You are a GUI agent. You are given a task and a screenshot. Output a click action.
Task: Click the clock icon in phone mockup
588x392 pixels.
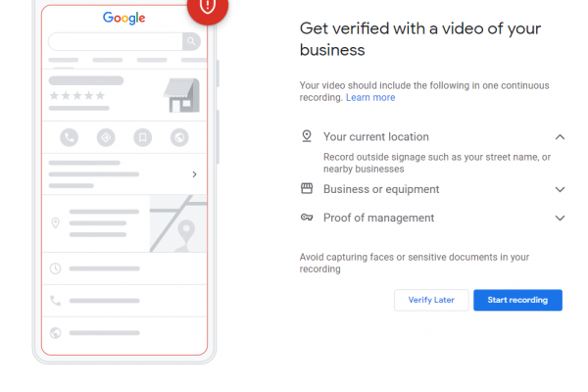point(56,268)
